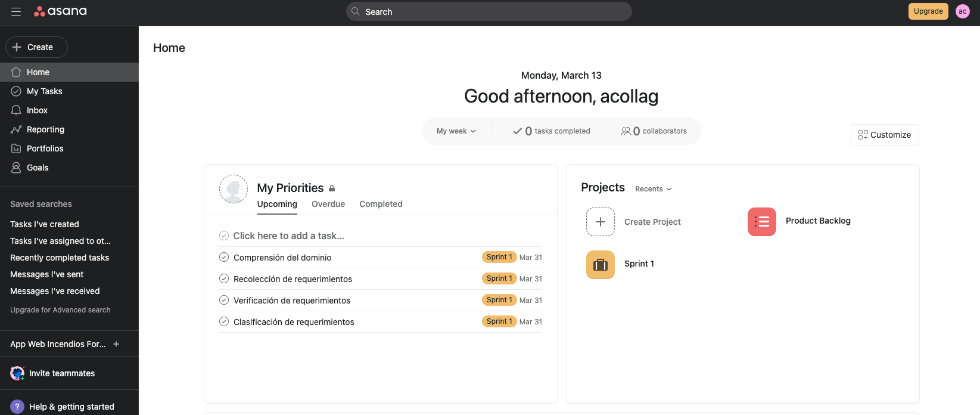This screenshot has width=980, height=415.
Task: Switch to the Completed tab
Action: pyautogui.click(x=381, y=204)
